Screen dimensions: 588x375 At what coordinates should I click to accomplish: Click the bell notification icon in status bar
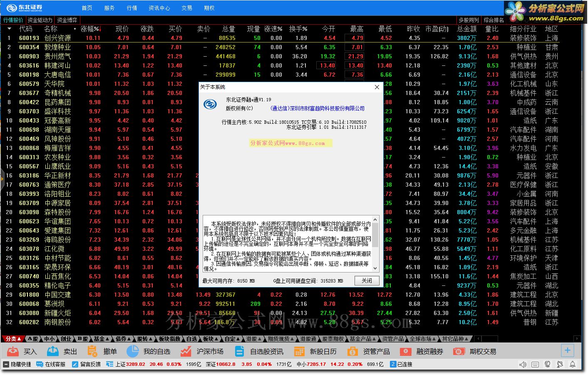tap(573, 365)
